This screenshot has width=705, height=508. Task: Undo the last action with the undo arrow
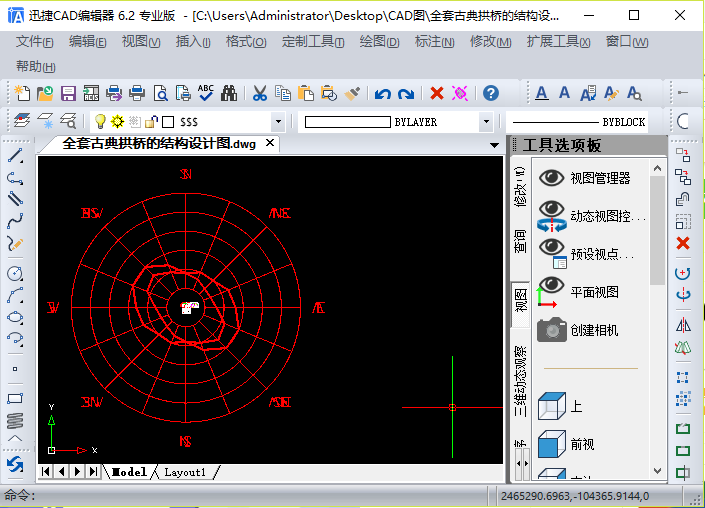(383, 94)
